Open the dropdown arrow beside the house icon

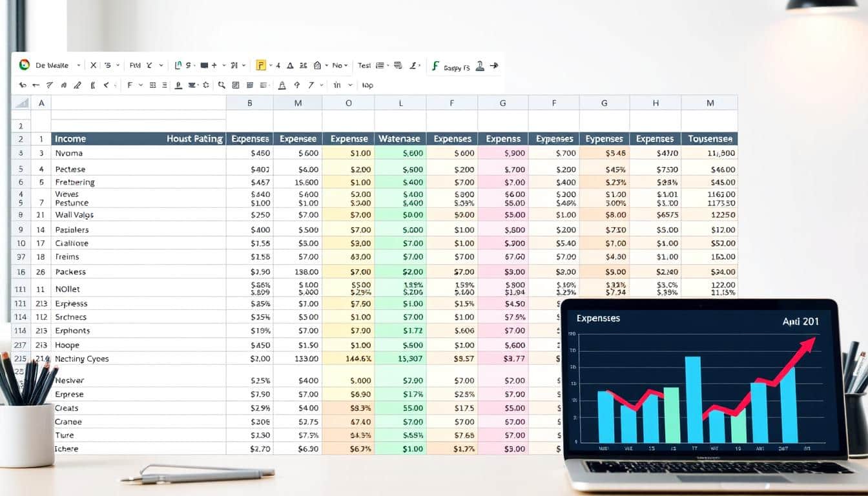[x=327, y=65]
